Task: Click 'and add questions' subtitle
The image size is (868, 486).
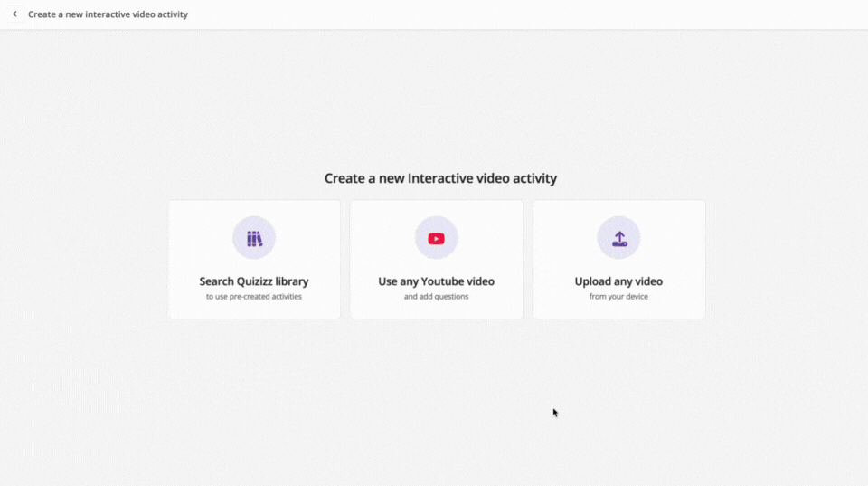Action: 436,297
